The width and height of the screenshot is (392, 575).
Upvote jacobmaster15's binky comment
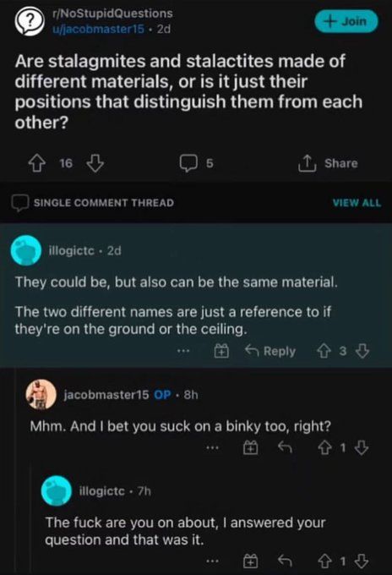[x=324, y=448]
